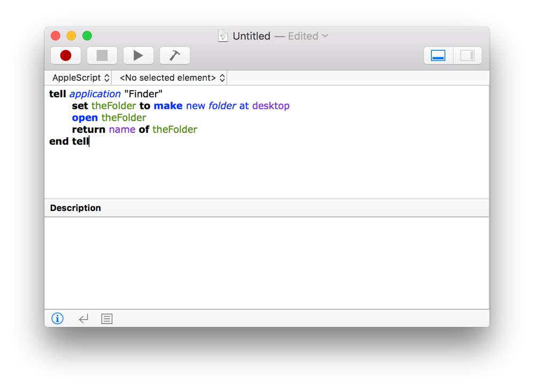This screenshot has height=392, width=534.
Task: Click the red Record button
Action: (x=66, y=56)
